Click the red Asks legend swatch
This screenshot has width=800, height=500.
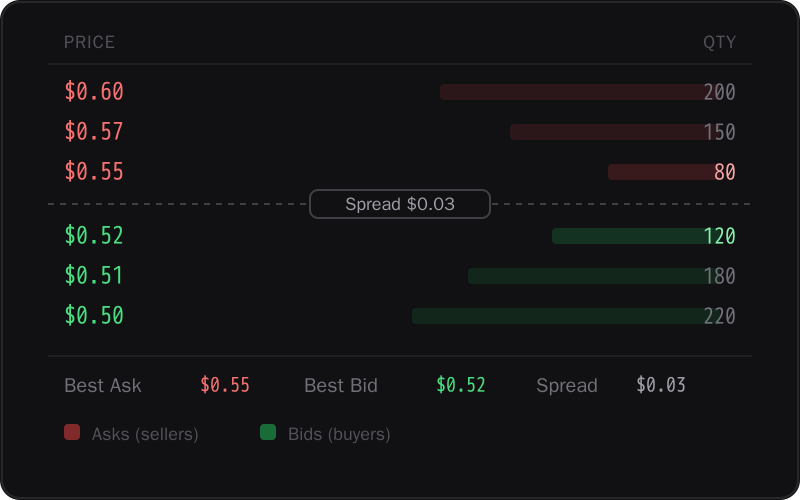[x=72, y=432]
